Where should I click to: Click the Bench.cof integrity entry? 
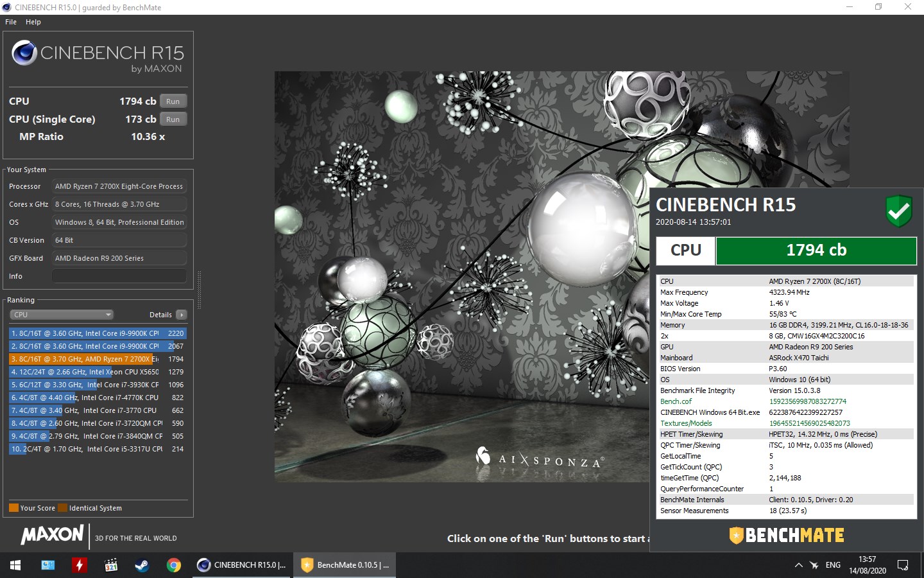click(787, 401)
